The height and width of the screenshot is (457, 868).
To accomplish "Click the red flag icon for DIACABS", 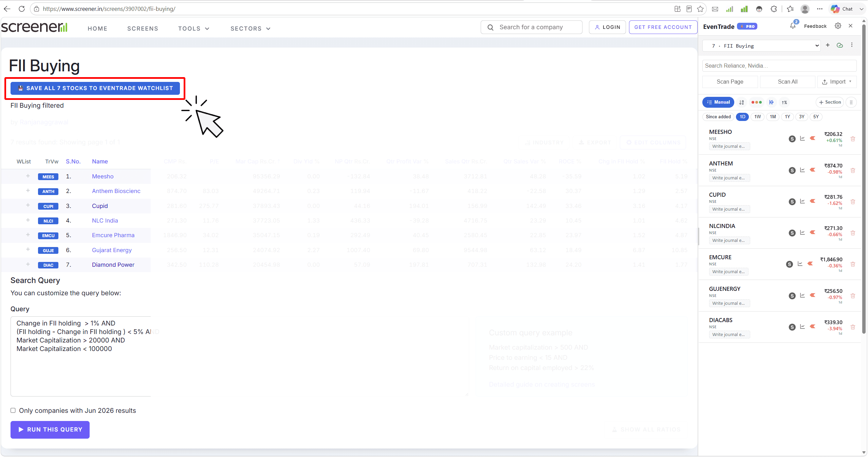I will (813, 327).
